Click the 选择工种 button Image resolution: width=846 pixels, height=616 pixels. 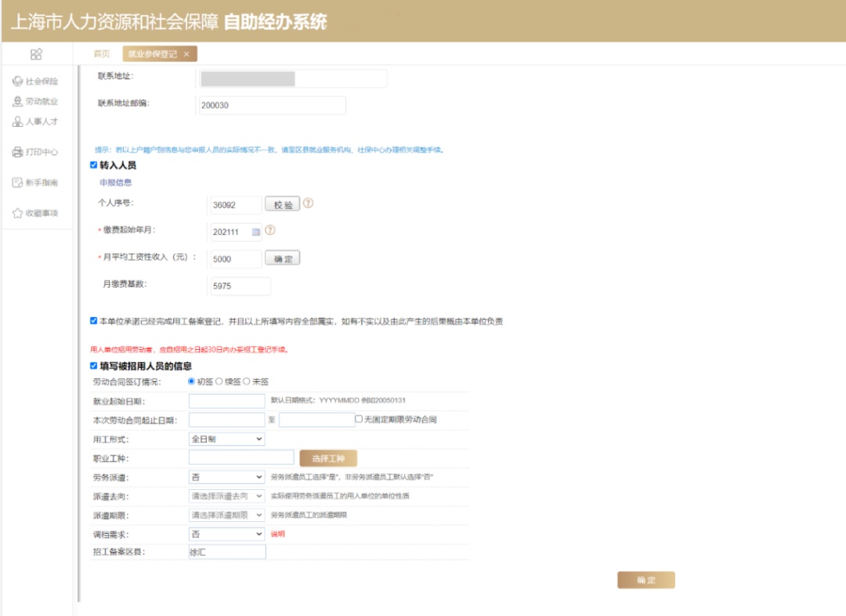[x=328, y=458]
